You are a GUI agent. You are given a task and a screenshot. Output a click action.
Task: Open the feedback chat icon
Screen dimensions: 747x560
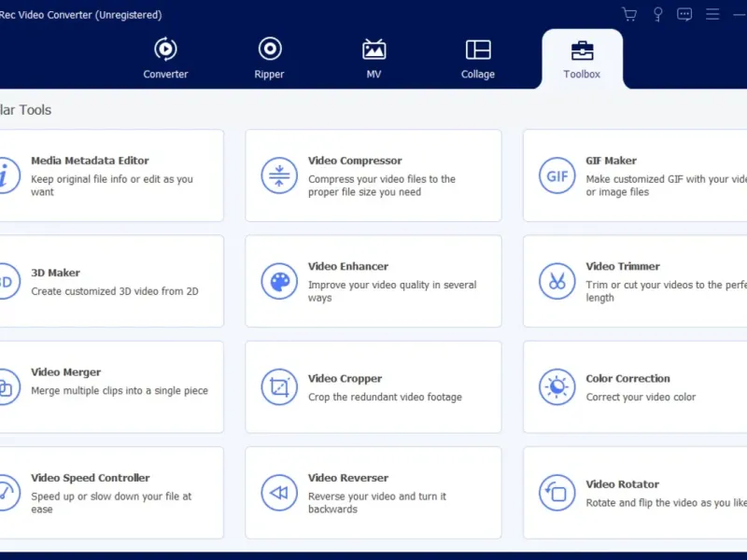tap(684, 14)
